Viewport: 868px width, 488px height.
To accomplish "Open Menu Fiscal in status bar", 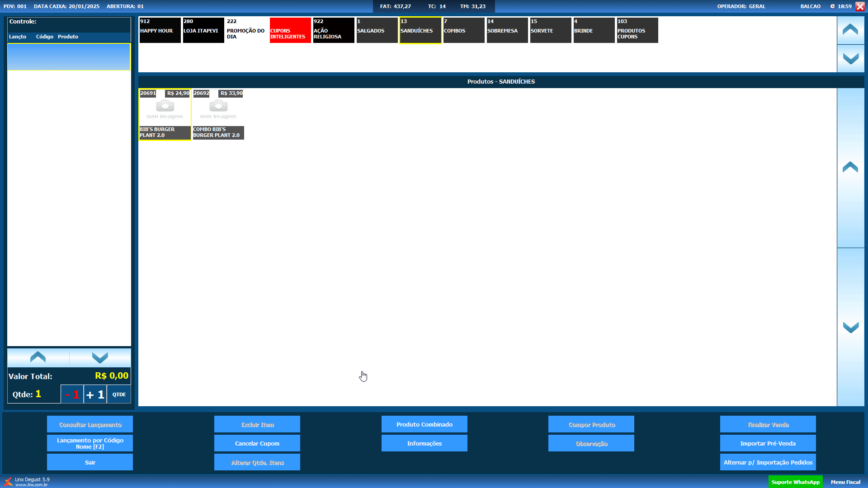I will [x=845, y=482].
